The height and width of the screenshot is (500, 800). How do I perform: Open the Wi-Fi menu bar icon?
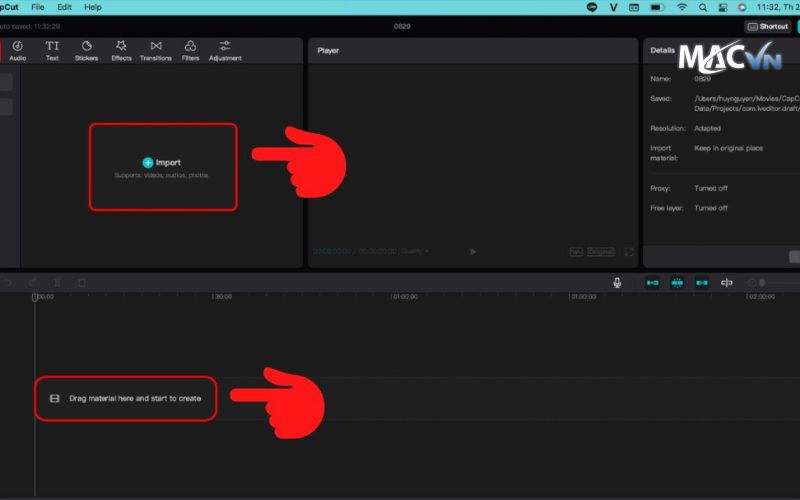pyautogui.click(x=682, y=7)
